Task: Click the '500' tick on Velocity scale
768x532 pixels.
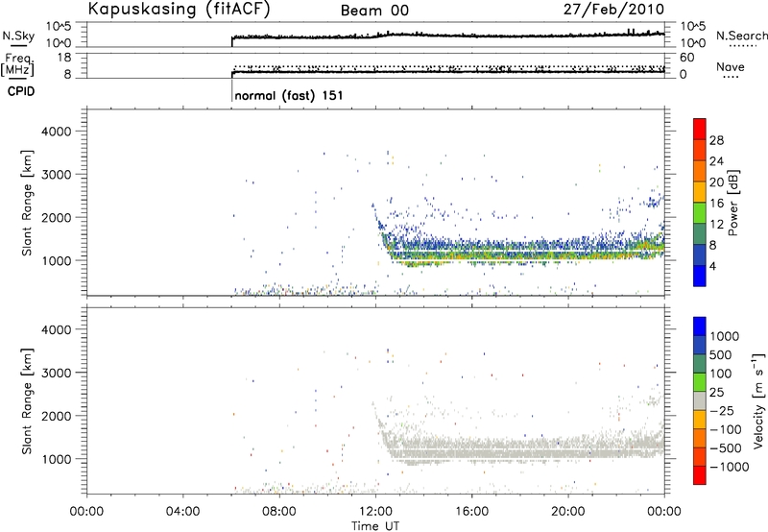Action: (722, 355)
